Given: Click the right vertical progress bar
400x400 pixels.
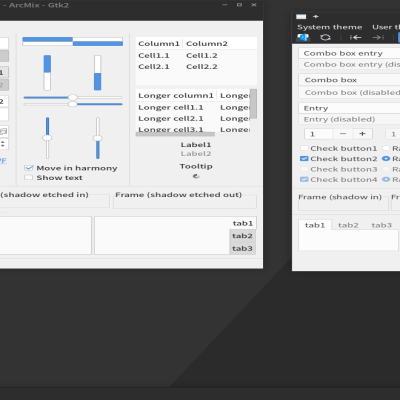Looking at the screenshot, I should tap(97, 73).
